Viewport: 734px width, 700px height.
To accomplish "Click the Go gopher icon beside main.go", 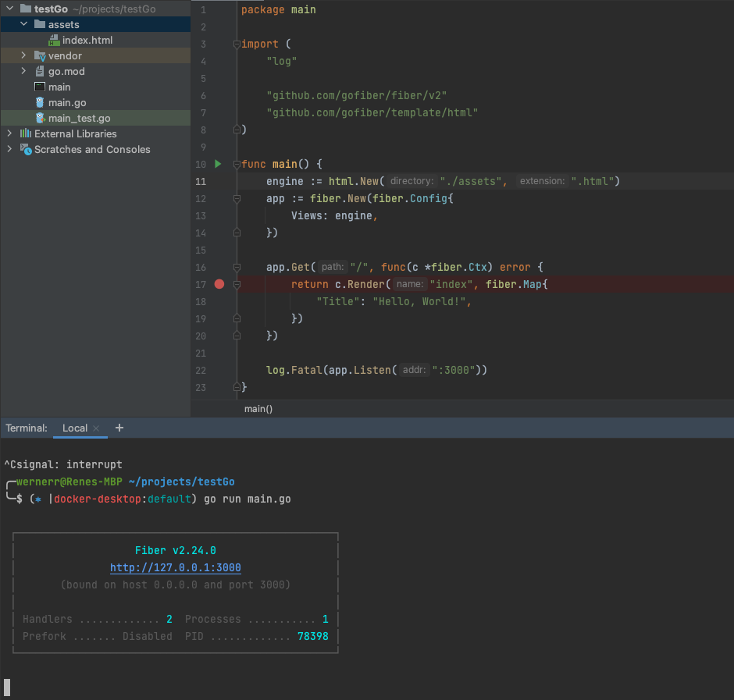I will pos(40,102).
